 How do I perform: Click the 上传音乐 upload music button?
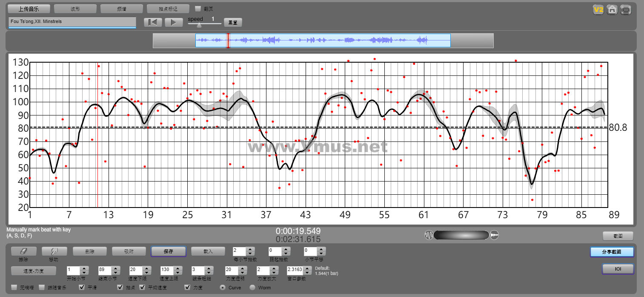(x=29, y=9)
